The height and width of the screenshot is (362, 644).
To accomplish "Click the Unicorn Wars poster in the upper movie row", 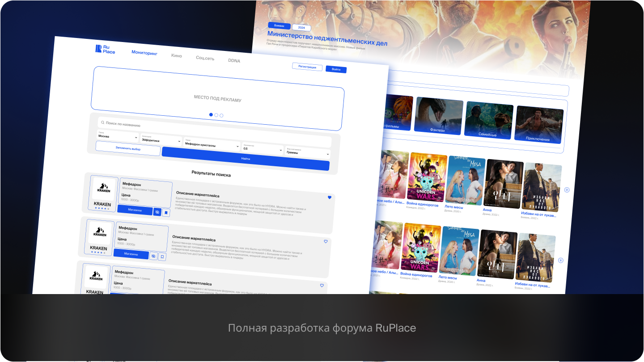I will pos(427,177).
